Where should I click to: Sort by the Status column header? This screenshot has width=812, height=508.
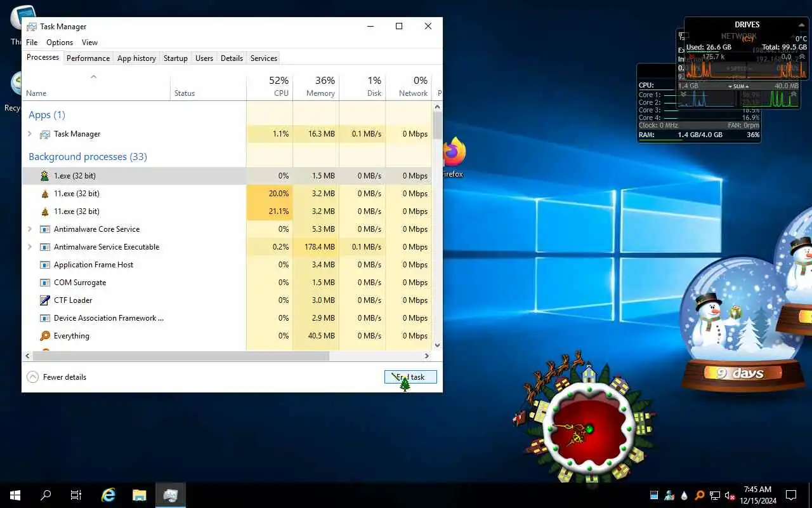pos(208,87)
